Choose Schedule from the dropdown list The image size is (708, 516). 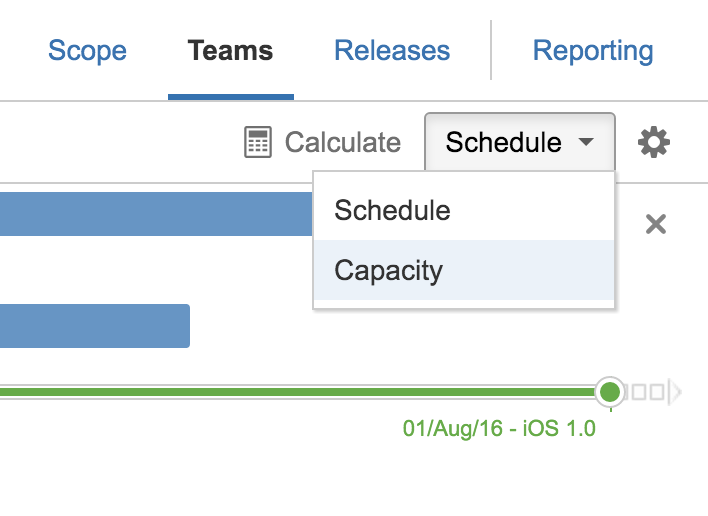pos(464,210)
